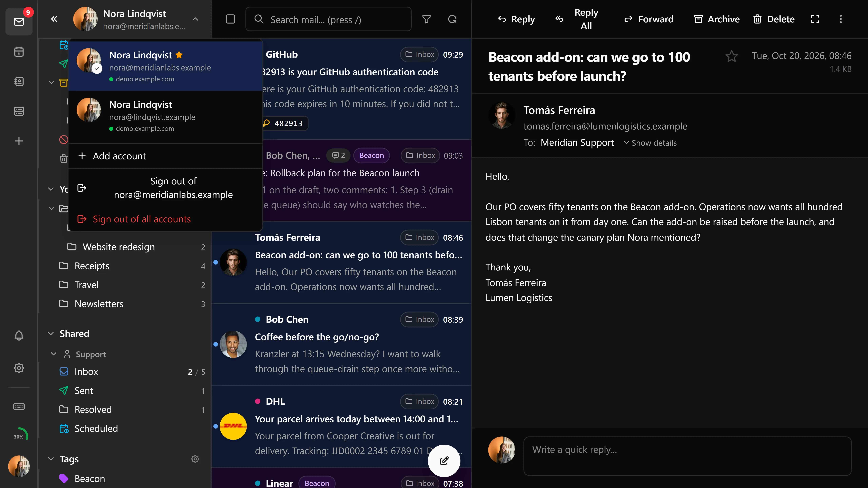Sign out of nora@meridianlabs.example

(165, 188)
